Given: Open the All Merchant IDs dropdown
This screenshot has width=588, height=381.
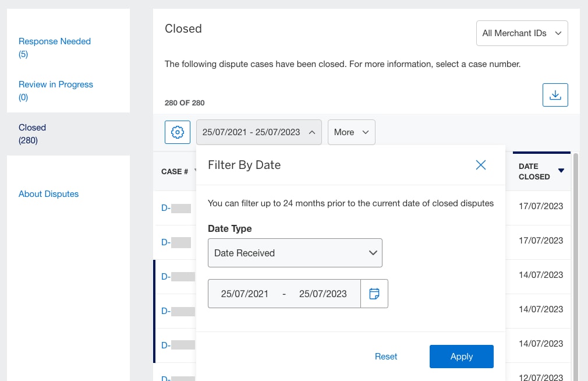Looking at the screenshot, I should [522, 33].
